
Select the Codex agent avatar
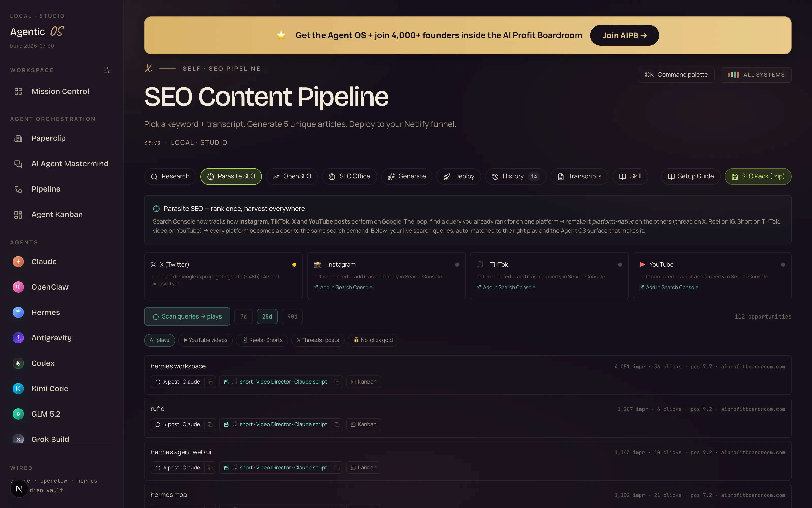point(18,363)
